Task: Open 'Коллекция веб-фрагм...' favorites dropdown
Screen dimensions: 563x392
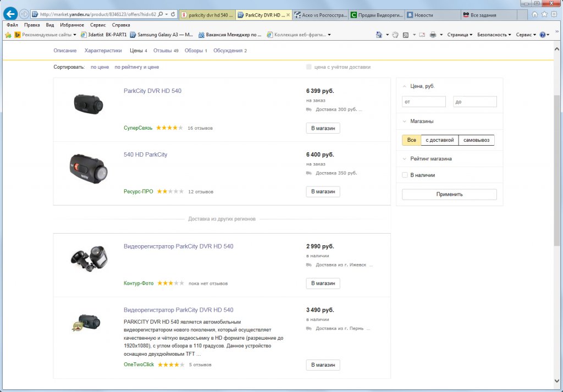Action: 299,35
